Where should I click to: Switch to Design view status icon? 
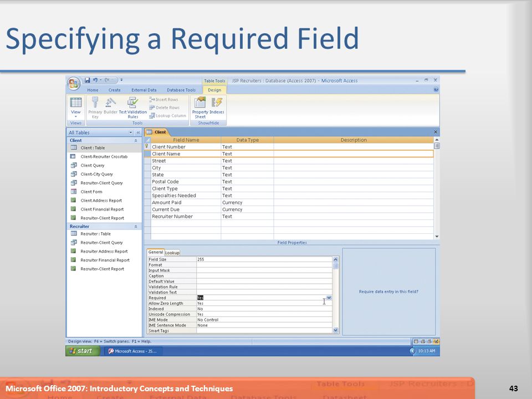[436, 341]
